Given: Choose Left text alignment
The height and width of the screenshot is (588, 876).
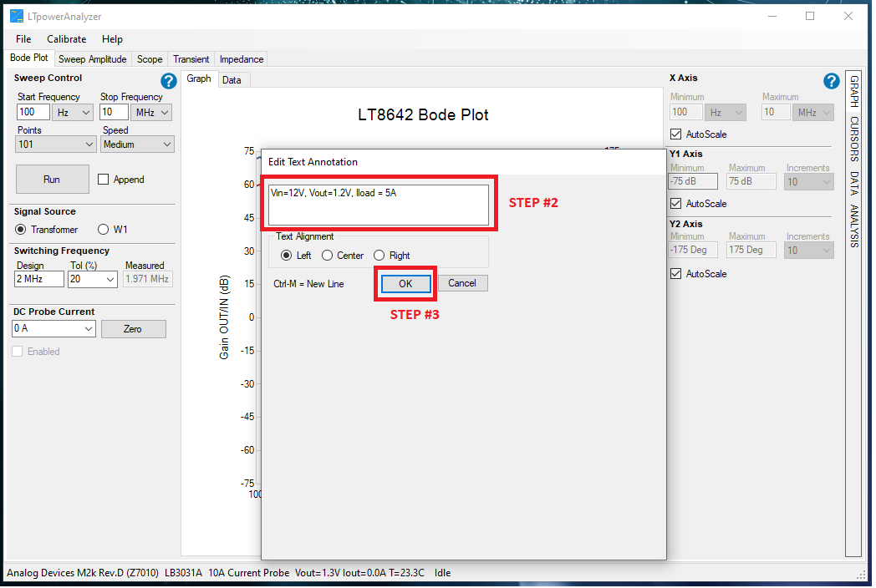Looking at the screenshot, I should (286, 256).
